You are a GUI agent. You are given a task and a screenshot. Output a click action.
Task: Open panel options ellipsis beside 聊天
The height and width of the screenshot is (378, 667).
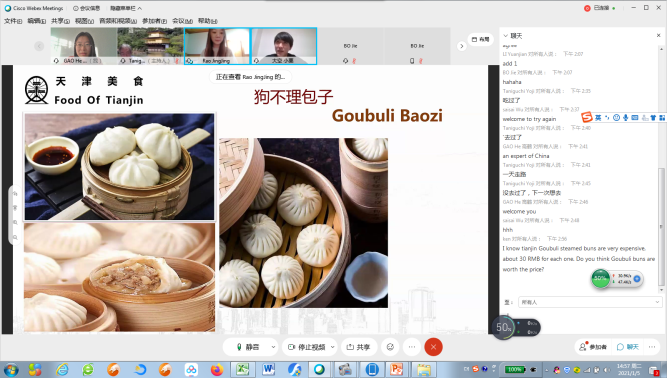tap(652, 347)
